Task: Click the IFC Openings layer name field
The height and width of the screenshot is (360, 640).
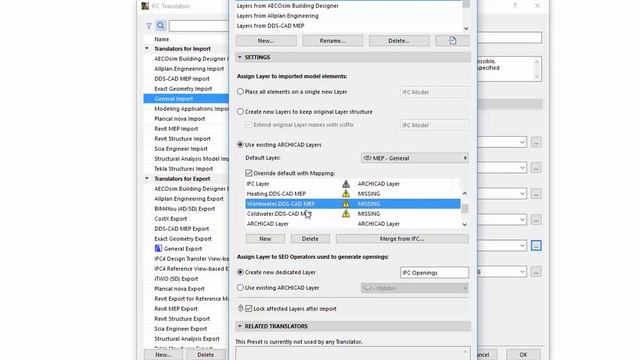Action: tap(434, 272)
